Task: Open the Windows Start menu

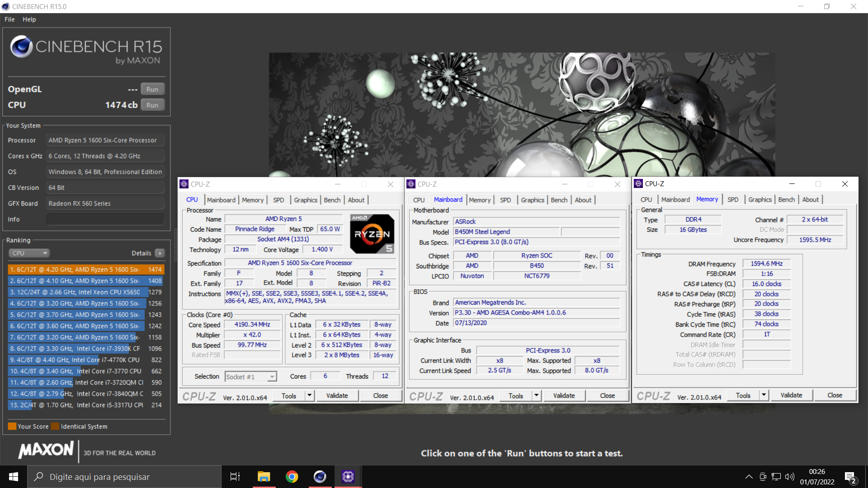Action: click(x=13, y=477)
